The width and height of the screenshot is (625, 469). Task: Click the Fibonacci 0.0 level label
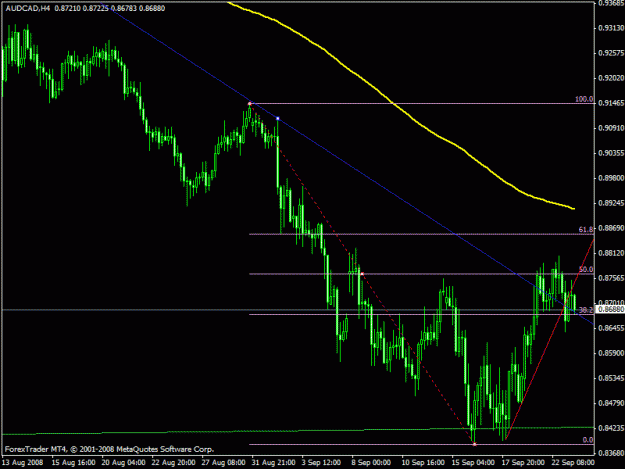(588, 440)
